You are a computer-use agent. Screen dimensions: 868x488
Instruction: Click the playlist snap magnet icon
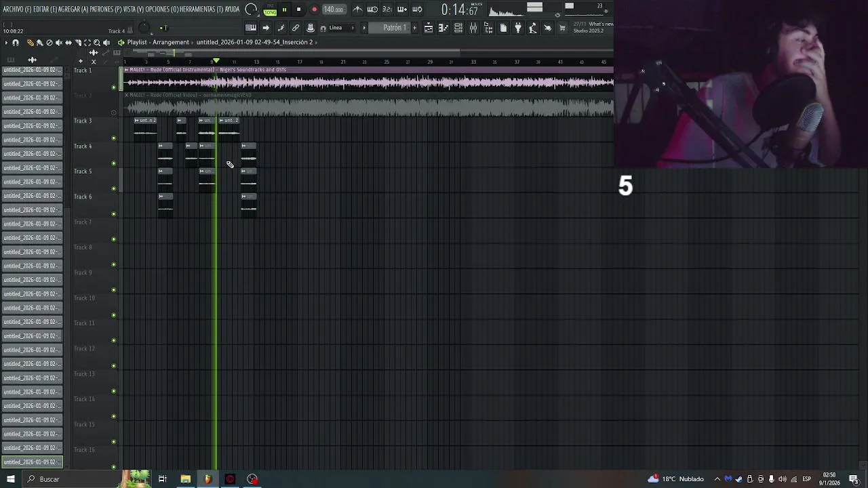[x=16, y=42]
